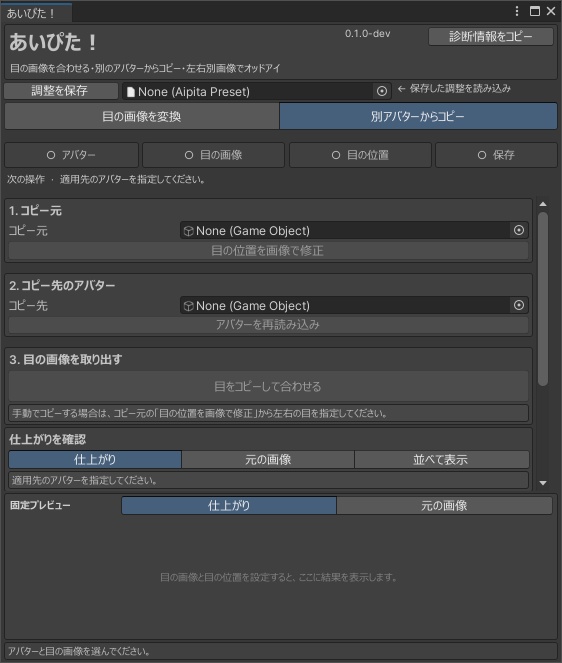Screen dimensions: 562x663
Task: Click アバターを再読み込み button
Action: [x=268, y=325]
